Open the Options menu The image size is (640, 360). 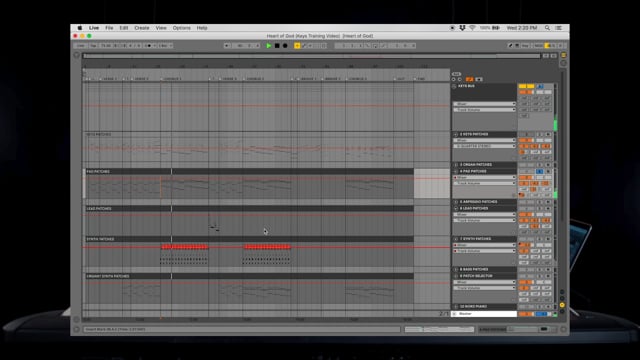coord(182,28)
